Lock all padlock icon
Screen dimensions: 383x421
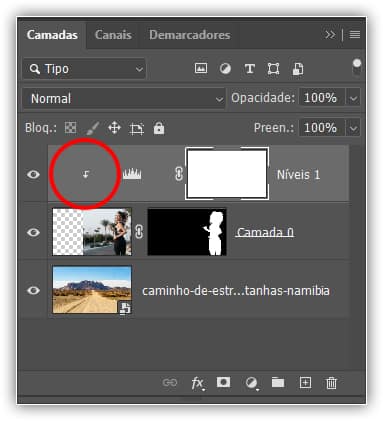pos(159,128)
